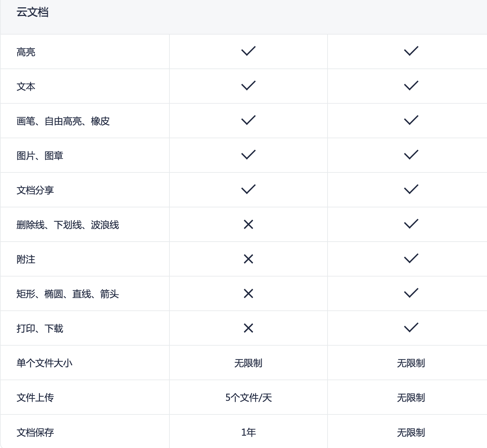The height and width of the screenshot is (448, 487).
Task: Click the first checkmark in the 文档分享 row
Action: pyautogui.click(x=248, y=189)
